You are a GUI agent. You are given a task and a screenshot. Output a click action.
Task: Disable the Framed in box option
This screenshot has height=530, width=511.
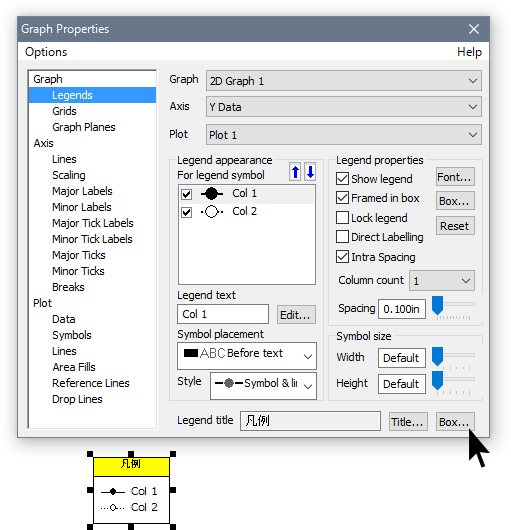click(x=342, y=198)
